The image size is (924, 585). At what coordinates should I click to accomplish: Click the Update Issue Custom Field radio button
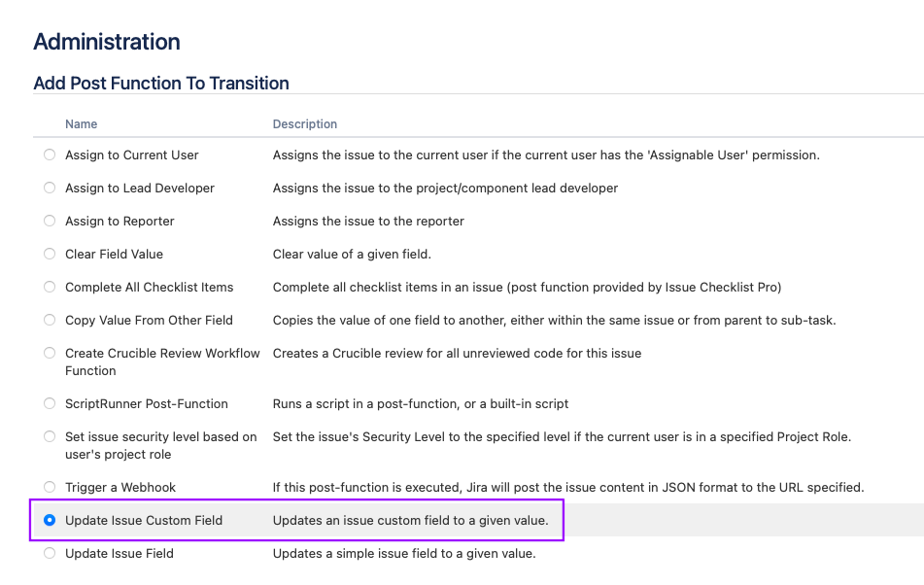click(x=50, y=520)
